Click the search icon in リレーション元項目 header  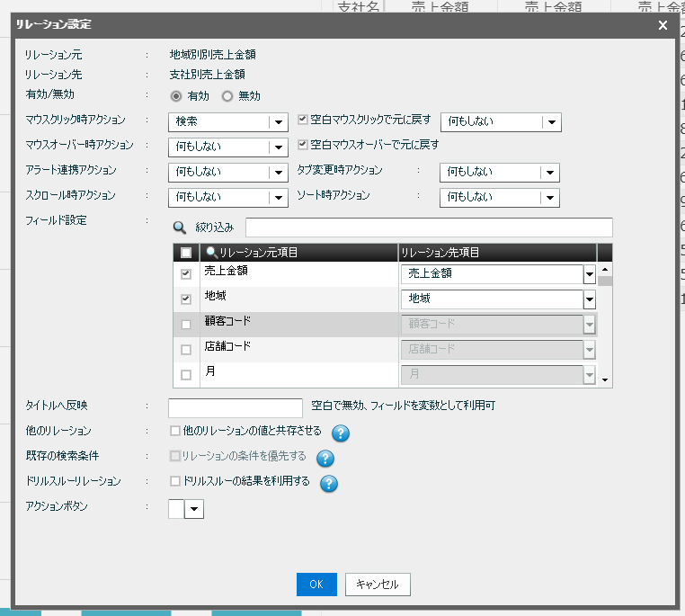pos(211,253)
